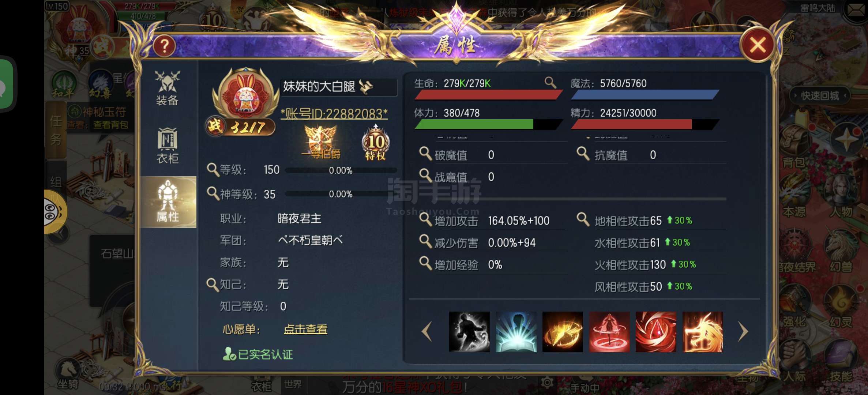868x395 pixels.
Task: Switch to the 衣柜 wardrobe tab
Action: click(x=167, y=146)
